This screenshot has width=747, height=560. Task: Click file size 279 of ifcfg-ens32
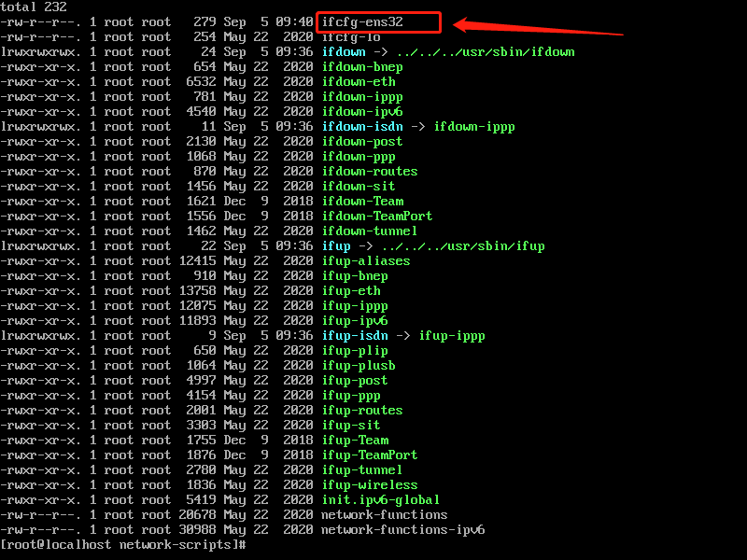click(x=204, y=22)
